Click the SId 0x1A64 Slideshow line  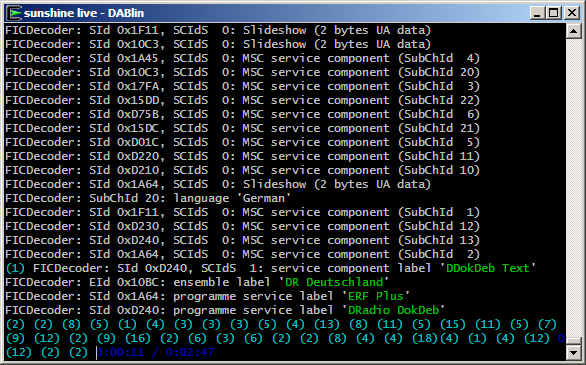click(218, 184)
